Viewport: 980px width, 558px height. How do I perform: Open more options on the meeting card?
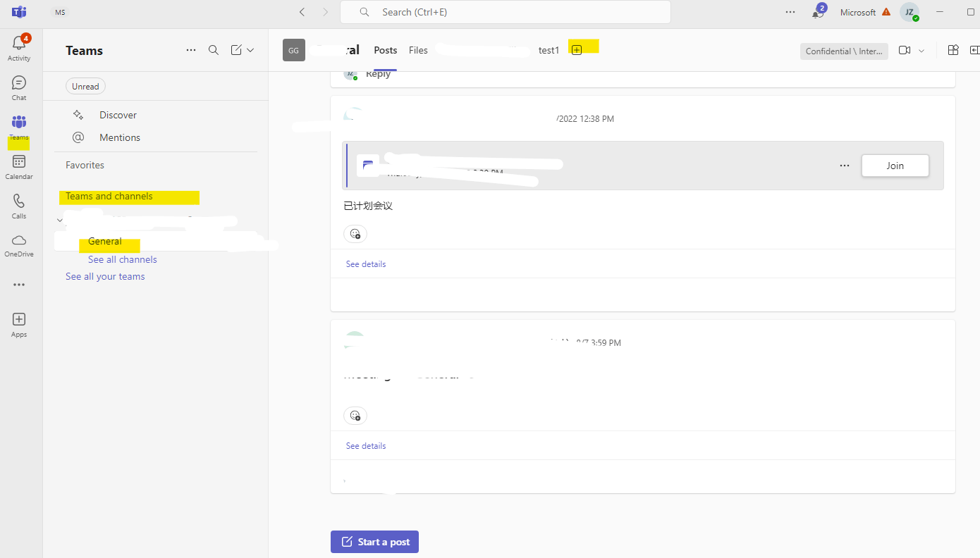click(x=845, y=166)
